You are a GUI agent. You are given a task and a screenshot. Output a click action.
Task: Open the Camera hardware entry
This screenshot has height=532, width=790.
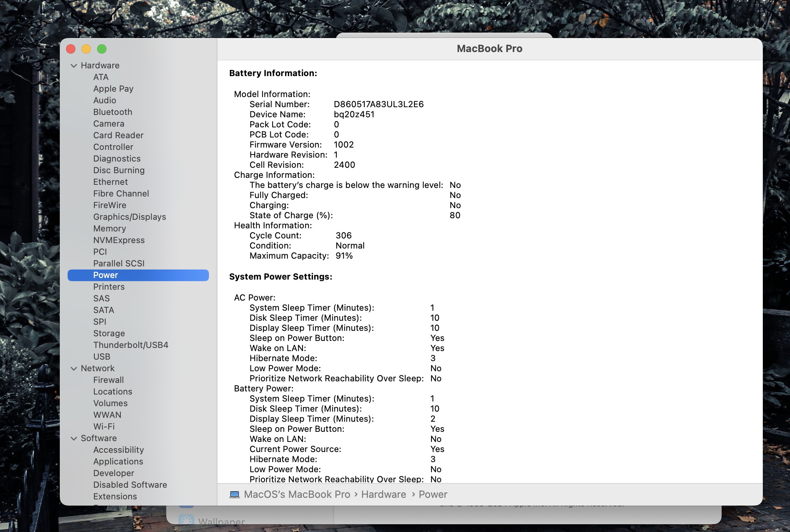click(109, 123)
